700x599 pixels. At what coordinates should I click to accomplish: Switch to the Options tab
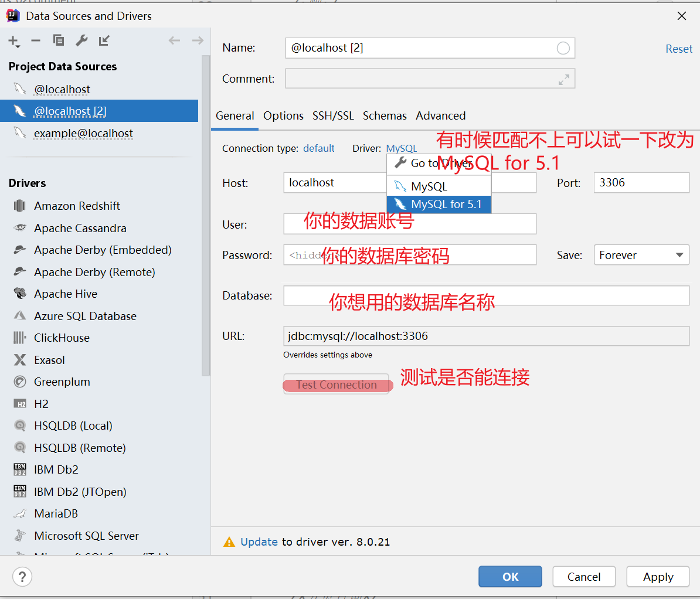click(x=283, y=116)
